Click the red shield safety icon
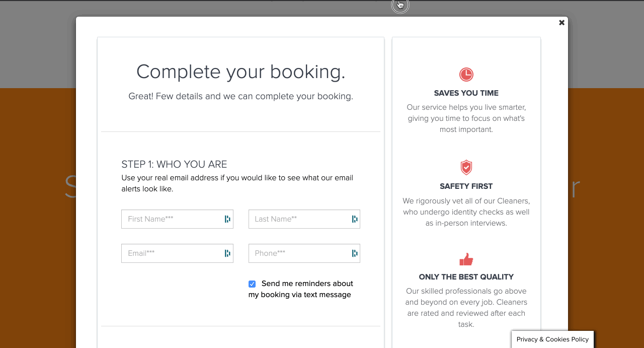 point(466,167)
